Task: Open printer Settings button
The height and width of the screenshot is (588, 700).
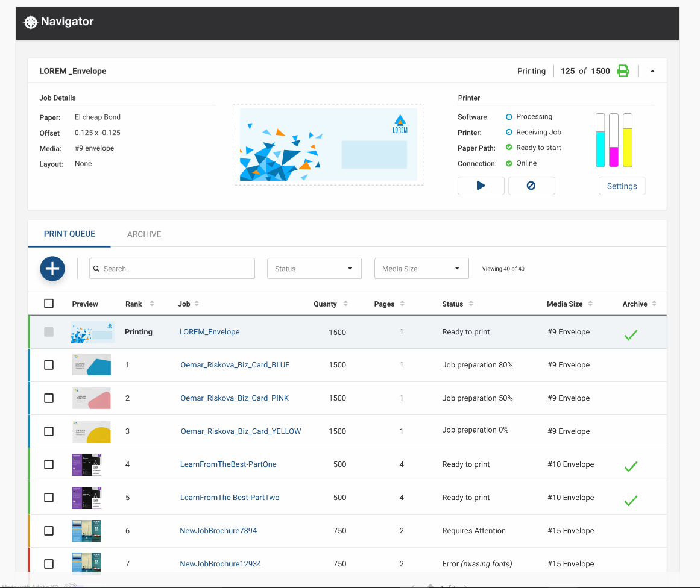Action: click(622, 186)
